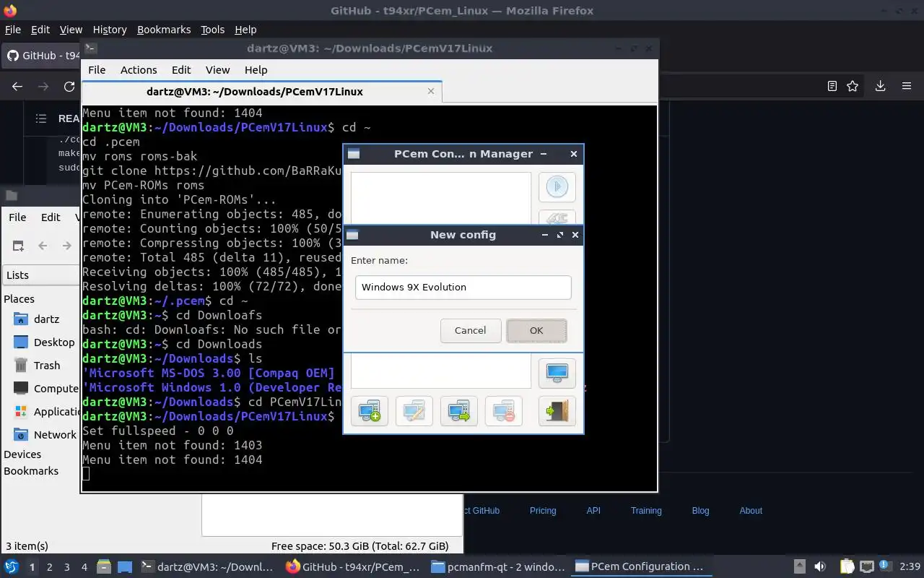
Task: Click Blog link in GitHub footer
Action: [x=700, y=511]
